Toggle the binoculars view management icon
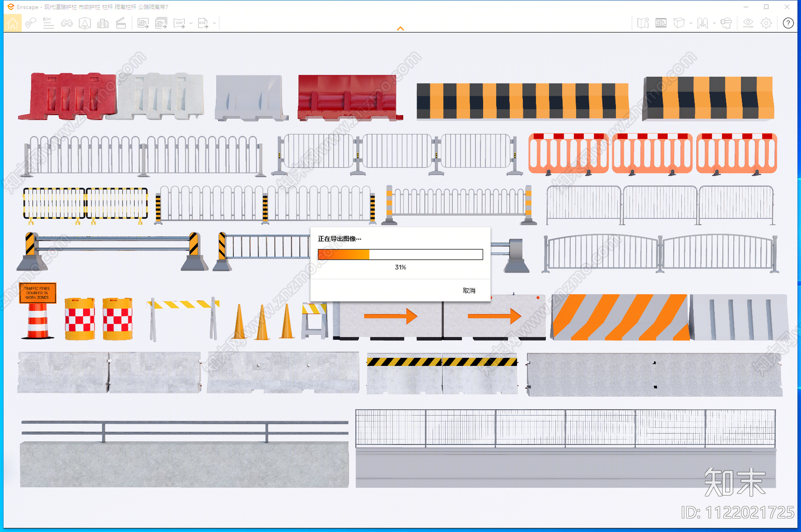801x532 pixels. 67,23
